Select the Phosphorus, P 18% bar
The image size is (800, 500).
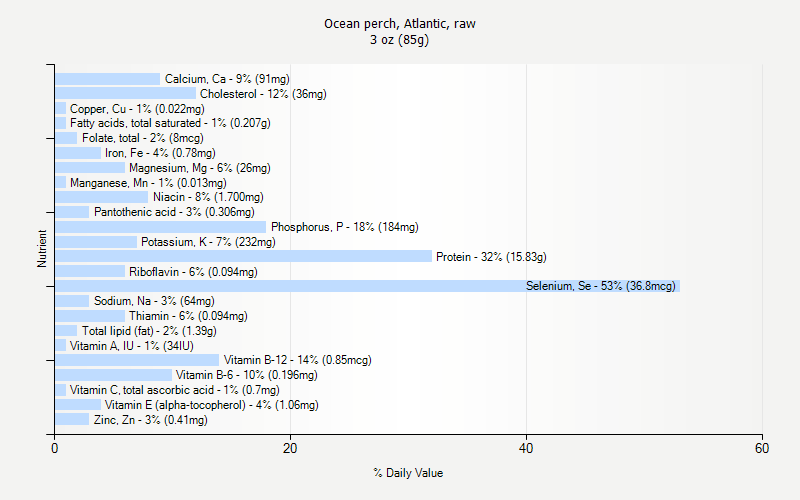(x=161, y=227)
